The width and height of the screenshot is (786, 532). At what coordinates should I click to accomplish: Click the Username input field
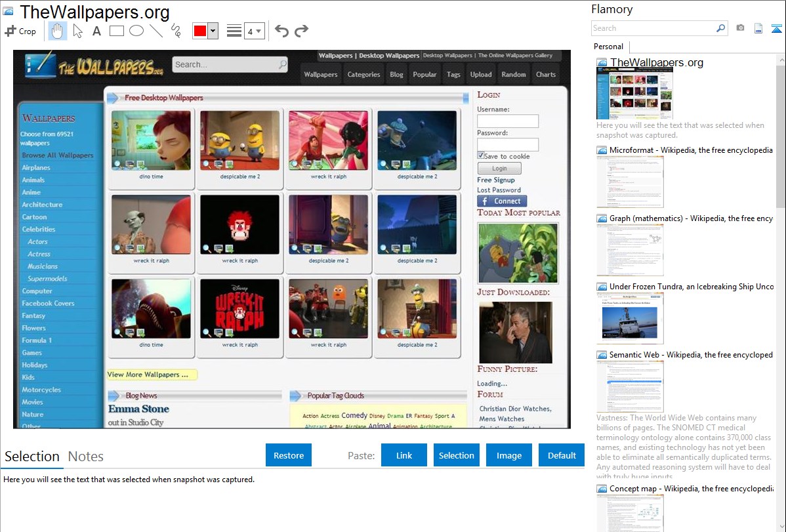point(507,121)
